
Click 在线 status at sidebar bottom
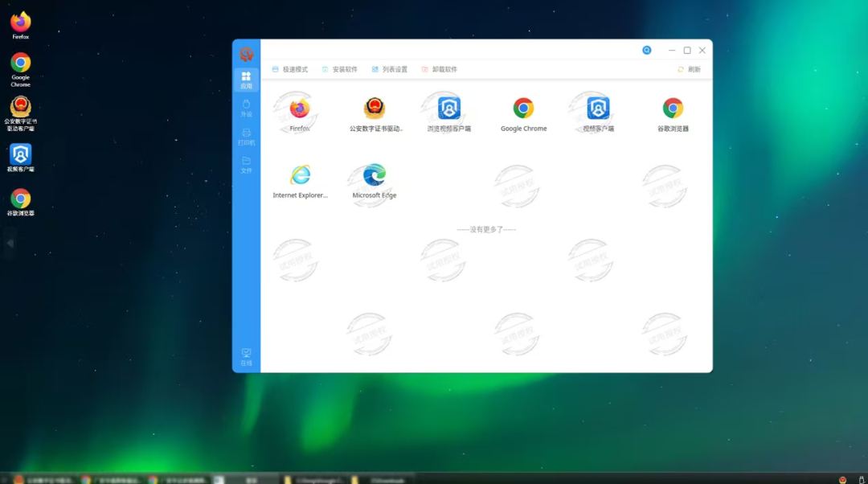[x=246, y=357]
